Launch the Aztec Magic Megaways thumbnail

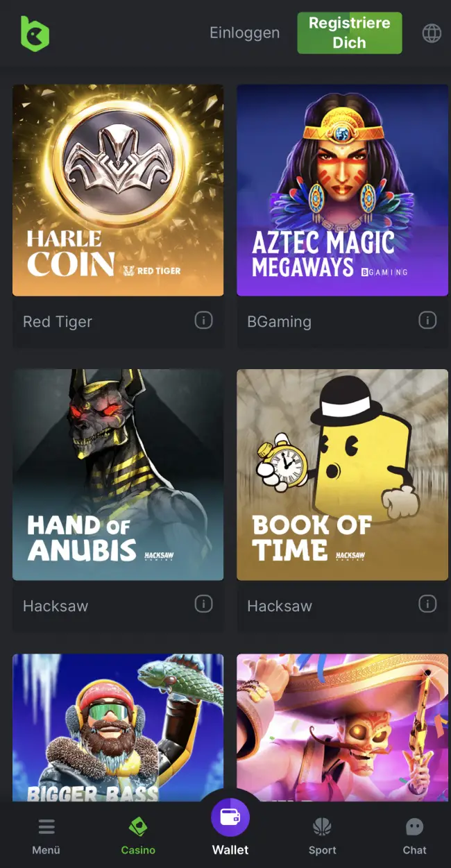click(342, 190)
